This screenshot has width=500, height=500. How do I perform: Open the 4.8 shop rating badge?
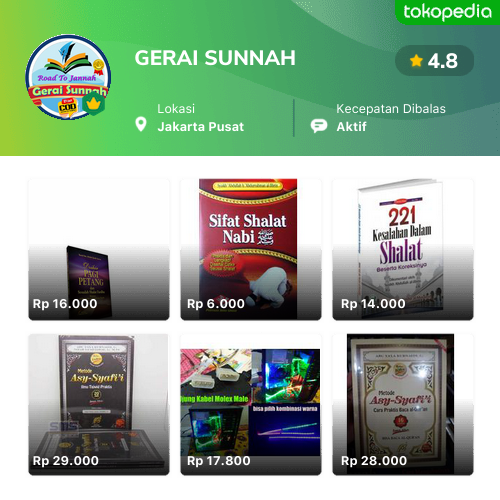click(434, 61)
